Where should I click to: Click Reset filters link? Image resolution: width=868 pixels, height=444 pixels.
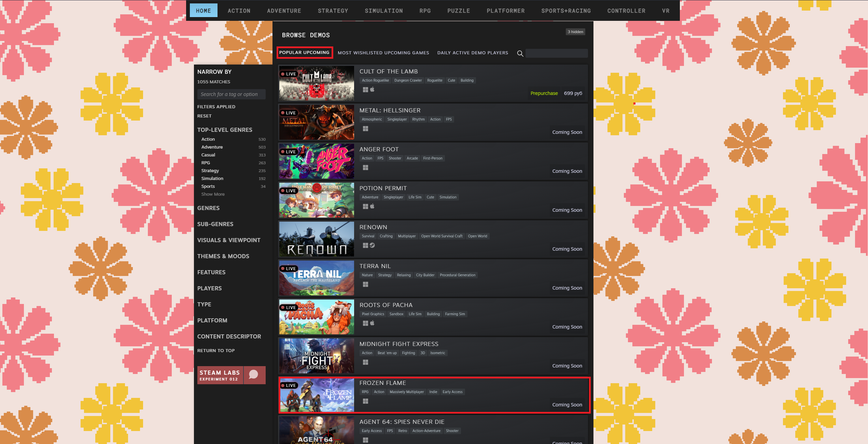tap(204, 116)
